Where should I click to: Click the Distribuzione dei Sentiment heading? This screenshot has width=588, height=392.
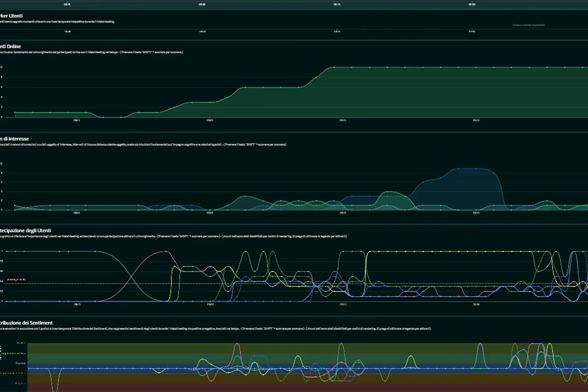[26, 323]
